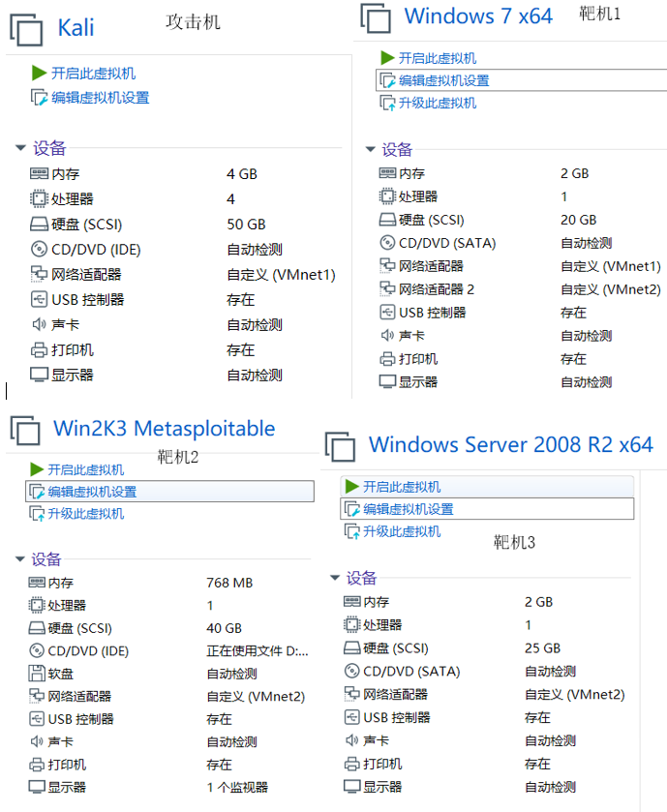Click Kali's 4 GB memory value
Screen dimensions: 667x812
(242, 174)
